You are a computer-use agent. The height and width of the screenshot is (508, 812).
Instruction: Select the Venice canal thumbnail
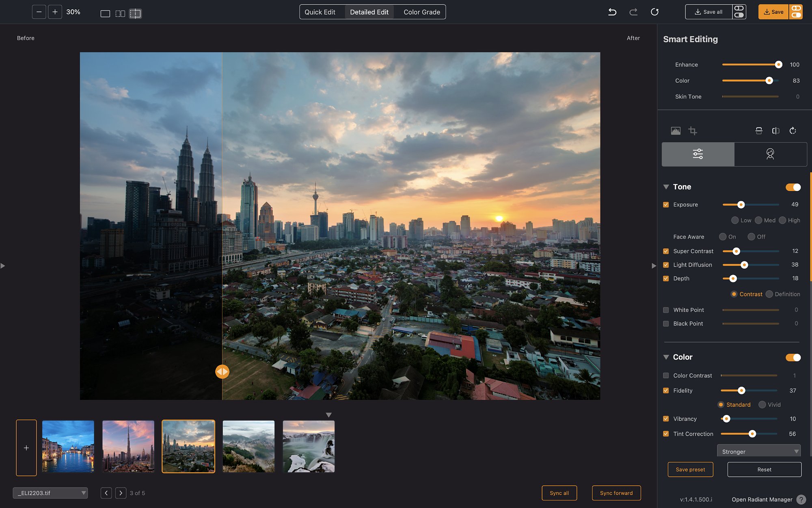(x=68, y=446)
